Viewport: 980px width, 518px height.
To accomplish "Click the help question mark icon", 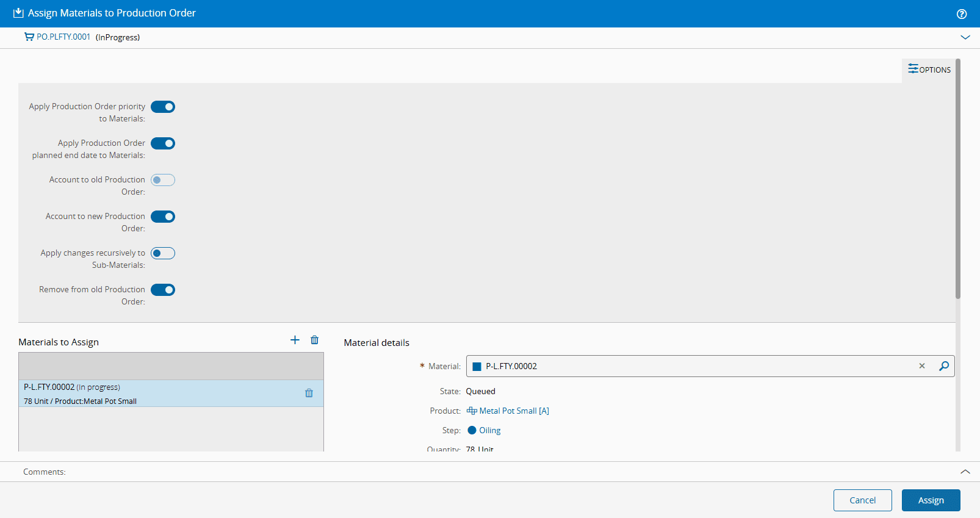I will (x=962, y=14).
